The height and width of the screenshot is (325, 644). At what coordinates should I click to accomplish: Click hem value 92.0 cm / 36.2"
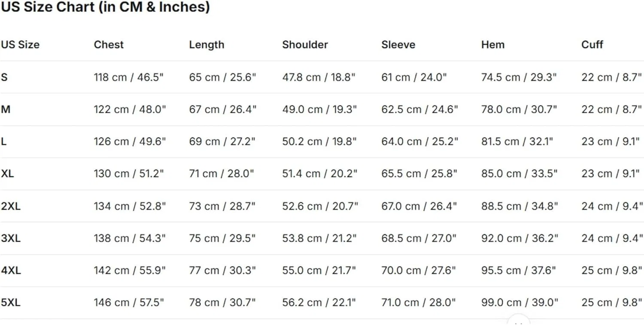click(x=519, y=238)
